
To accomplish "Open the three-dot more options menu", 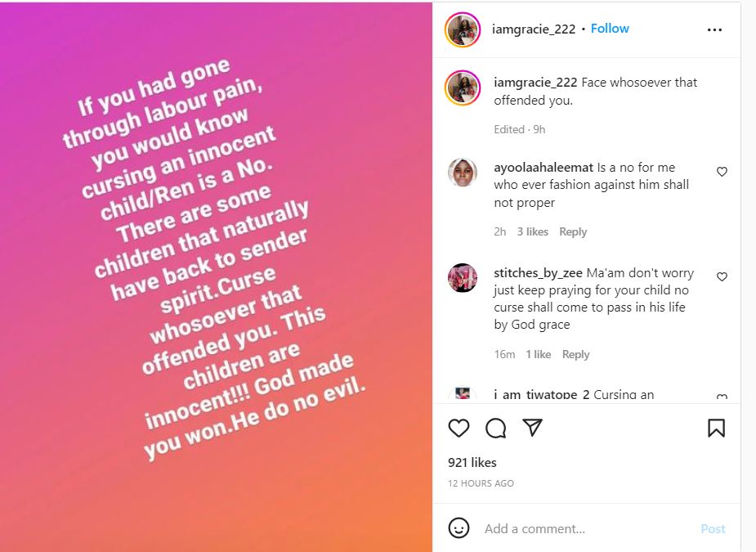I will (714, 29).
